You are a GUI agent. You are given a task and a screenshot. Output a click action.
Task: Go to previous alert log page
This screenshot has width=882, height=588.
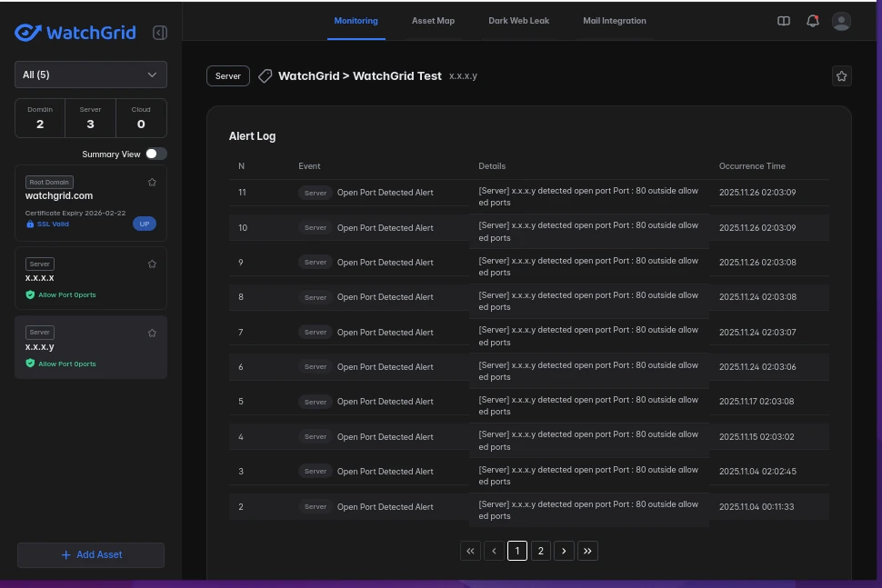point(494,551)
